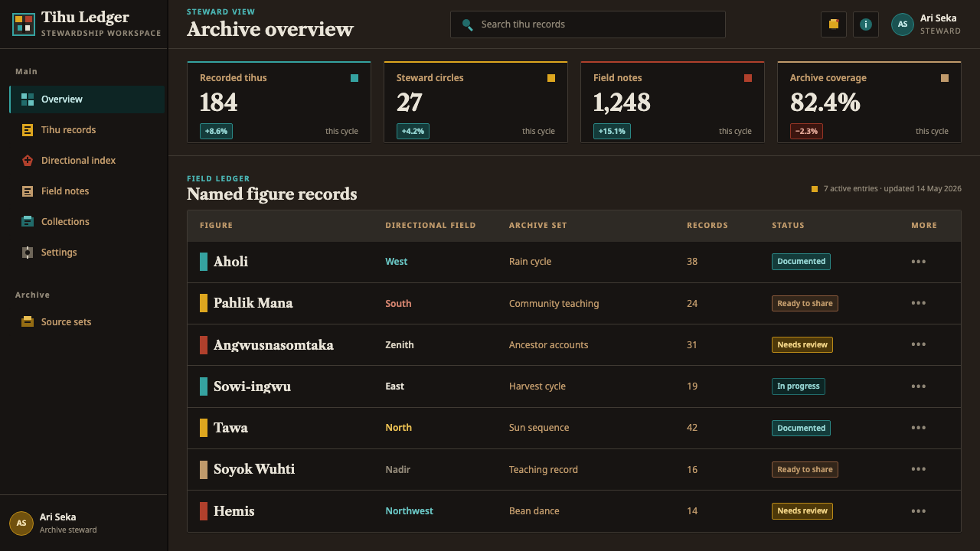Go to Overview in the sidebar

click(87, 99)
